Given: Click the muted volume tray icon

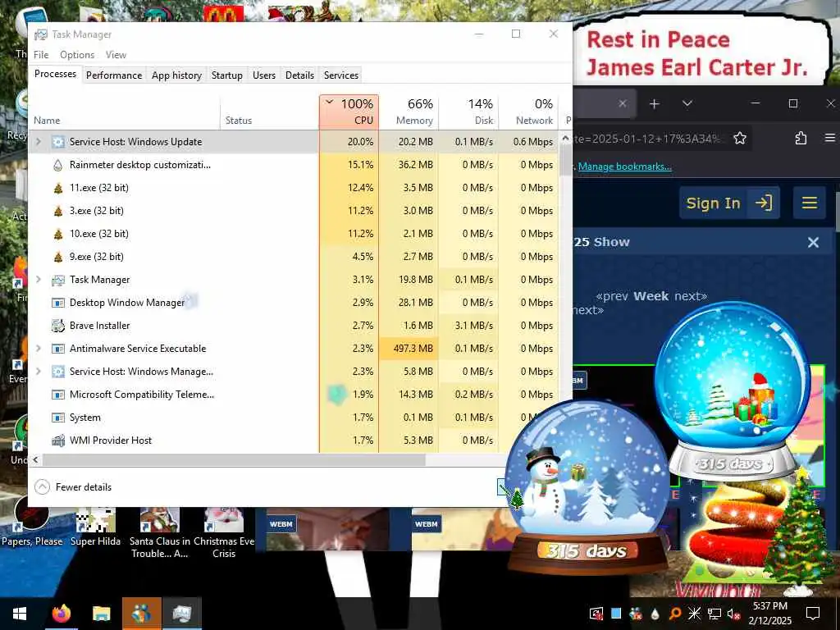Looking at the screenshot, I should pyautogui.click(x=733, y=614).
